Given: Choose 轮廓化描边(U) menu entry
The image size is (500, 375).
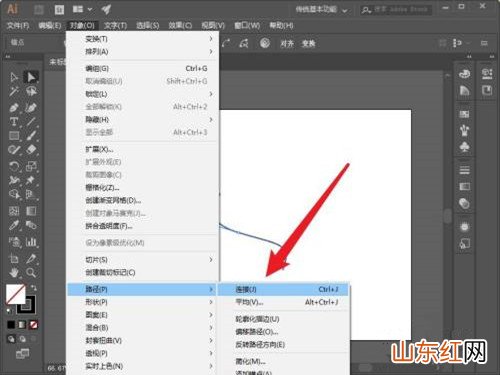Looking at the screenshot, I should [283, 319].
